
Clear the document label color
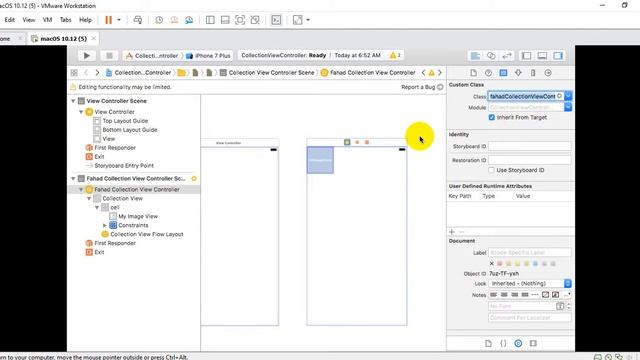coord(491,264)
